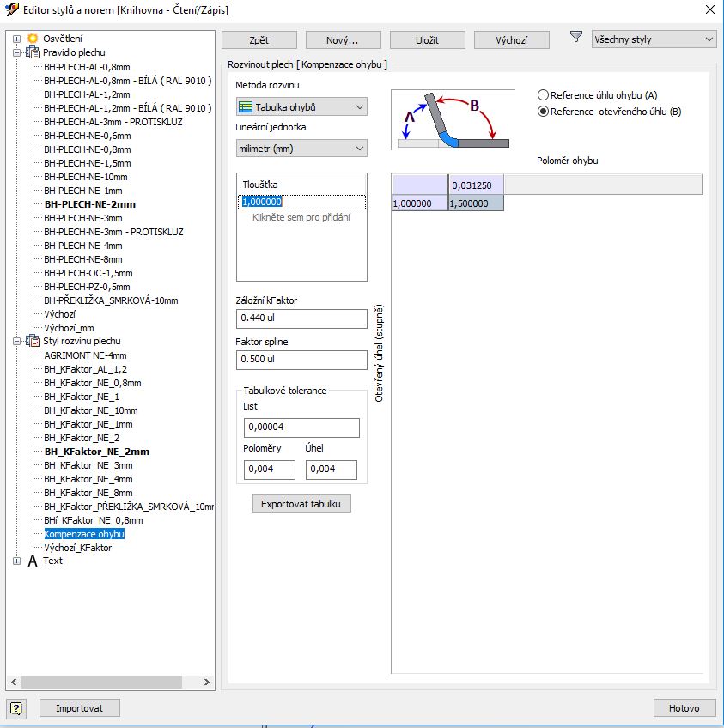Select BH-PLECH-NE-2mm in the tree
Image resolution: width=724 pixels, height=728 pixels.
point(89,204)
